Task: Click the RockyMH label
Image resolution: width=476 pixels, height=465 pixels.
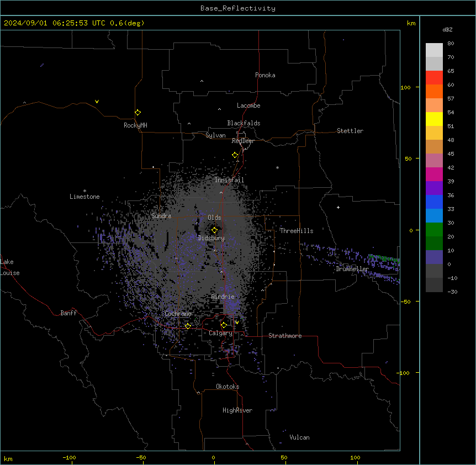Action: [135, 125]
